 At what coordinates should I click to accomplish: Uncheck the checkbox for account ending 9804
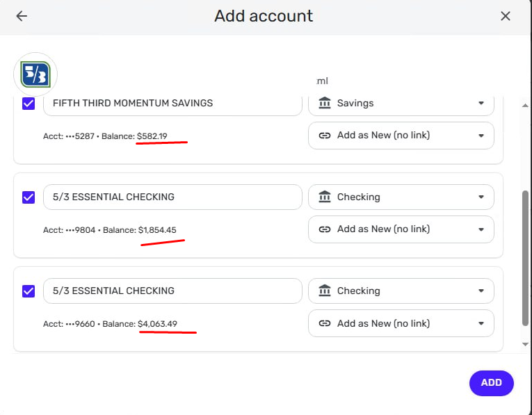coord(29,197)
